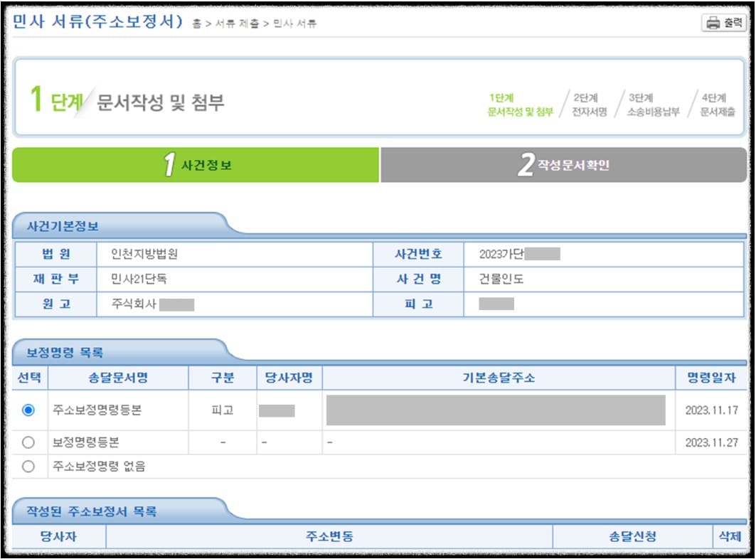Click the 민사21단독 division value
Image resolution: width=756 pixels, height=559 pixels.
139,279
